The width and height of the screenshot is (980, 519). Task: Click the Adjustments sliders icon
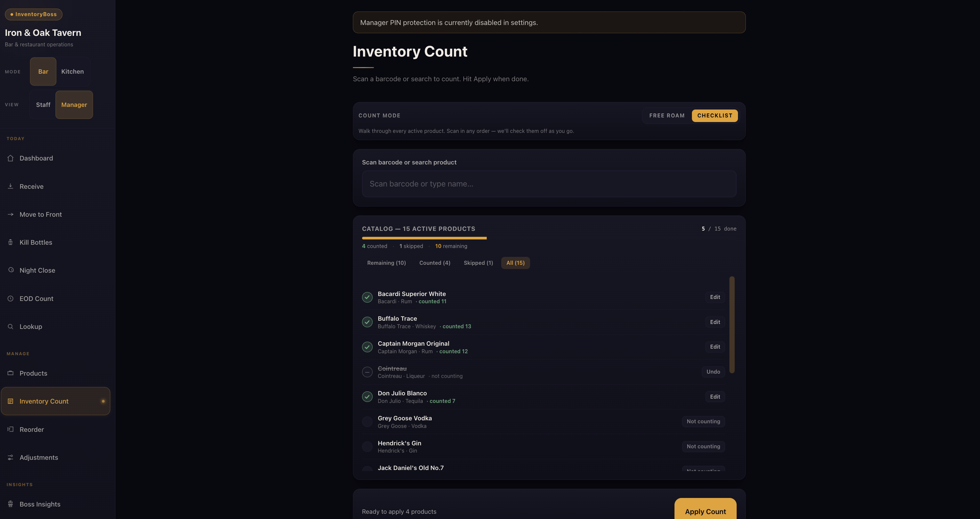click(x=10, y=457)
